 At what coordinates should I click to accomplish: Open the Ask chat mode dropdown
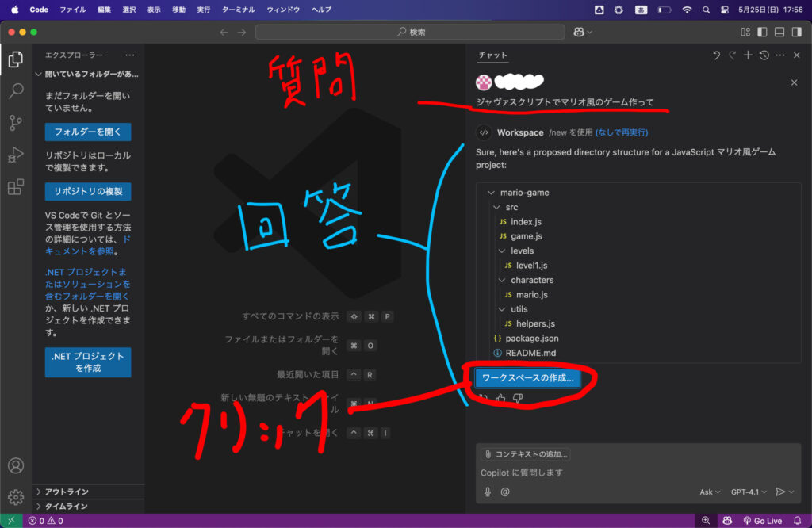710,492
